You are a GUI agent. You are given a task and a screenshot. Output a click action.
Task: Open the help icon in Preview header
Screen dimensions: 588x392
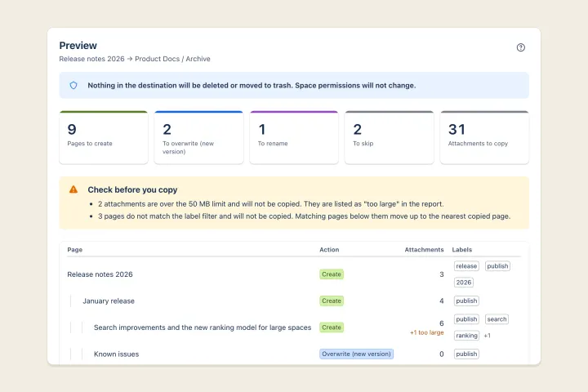520,47
